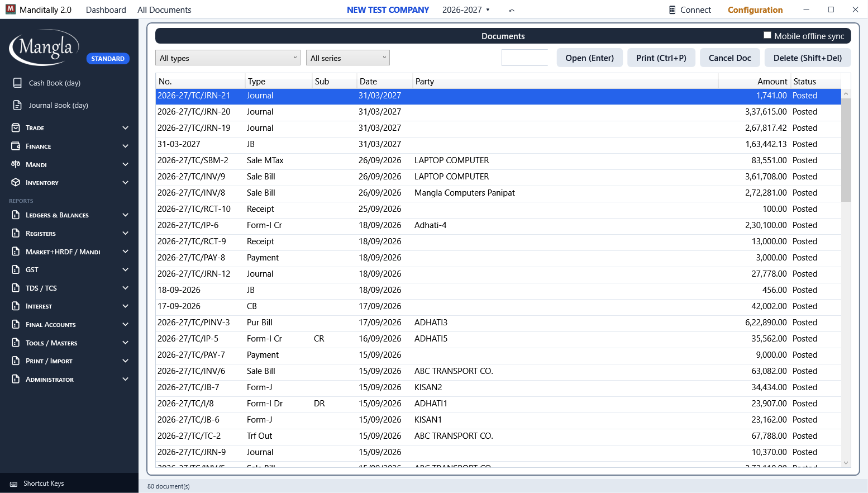
Task: Click the Interest report icon
Action: 16,306
